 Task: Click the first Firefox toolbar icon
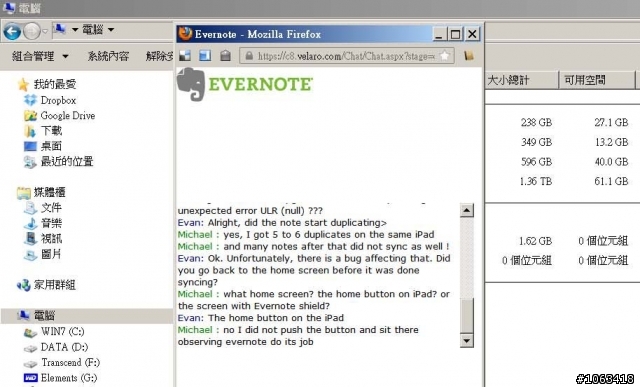point(185,56)
